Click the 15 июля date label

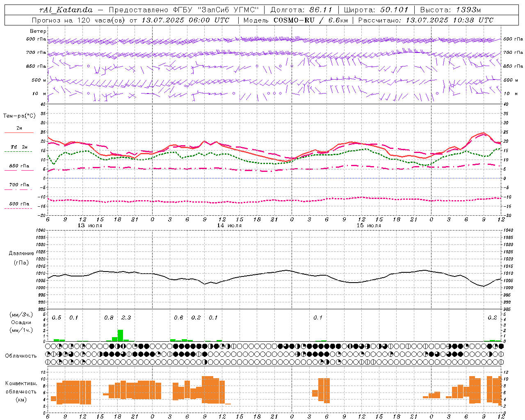(369, 226)
